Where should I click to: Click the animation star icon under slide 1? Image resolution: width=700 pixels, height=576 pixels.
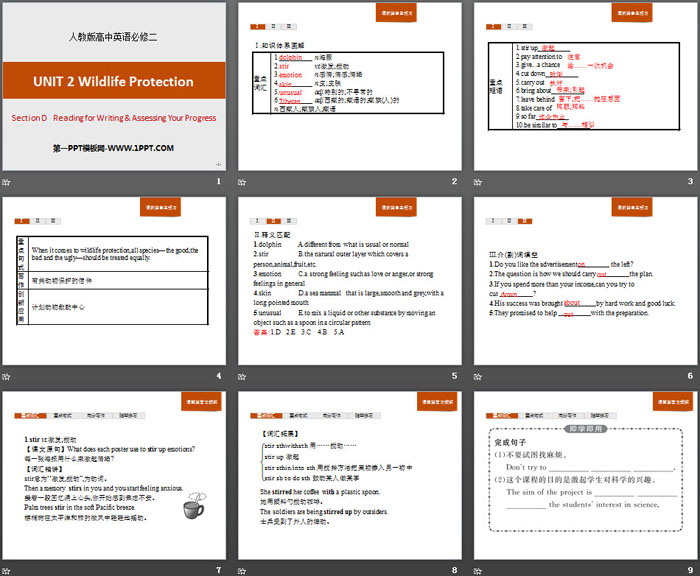pos(8,181)
